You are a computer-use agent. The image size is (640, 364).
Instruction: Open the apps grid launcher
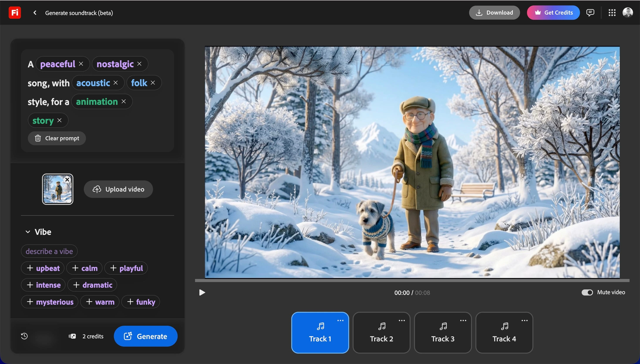[x=612, y=12]
